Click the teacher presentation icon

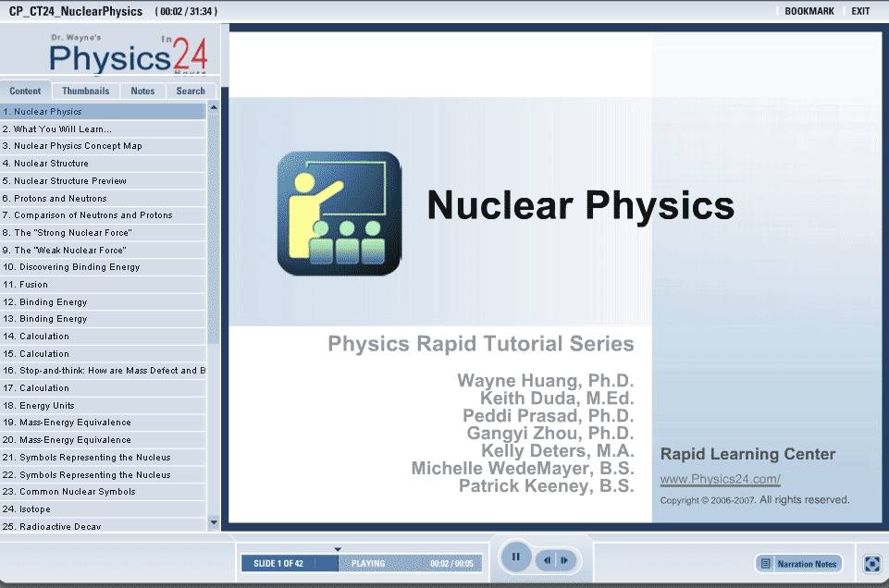click(340, 214)
